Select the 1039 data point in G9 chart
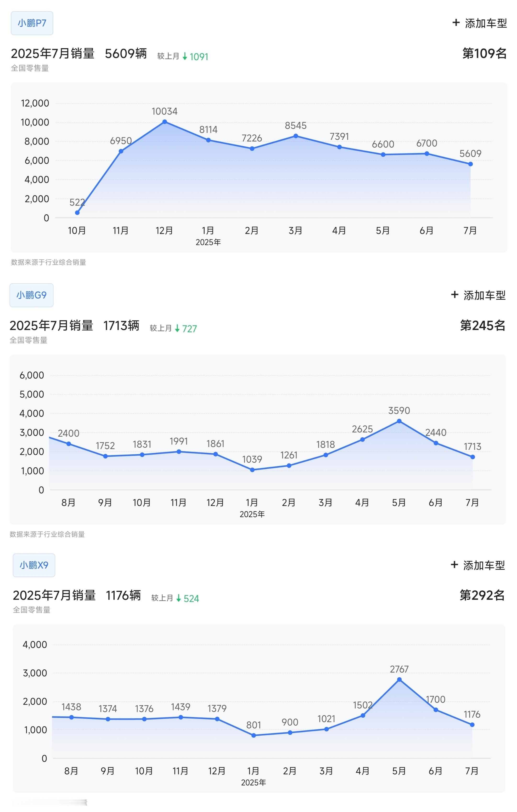The width and height of the screenshot is (517, 812). pos(253,470)
